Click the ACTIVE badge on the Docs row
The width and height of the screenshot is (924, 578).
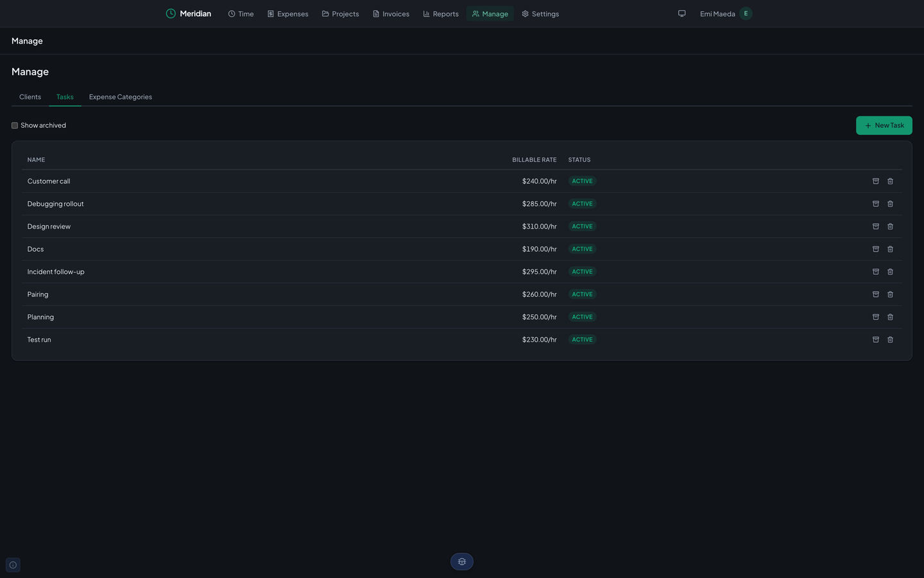[x=583, y=249]
